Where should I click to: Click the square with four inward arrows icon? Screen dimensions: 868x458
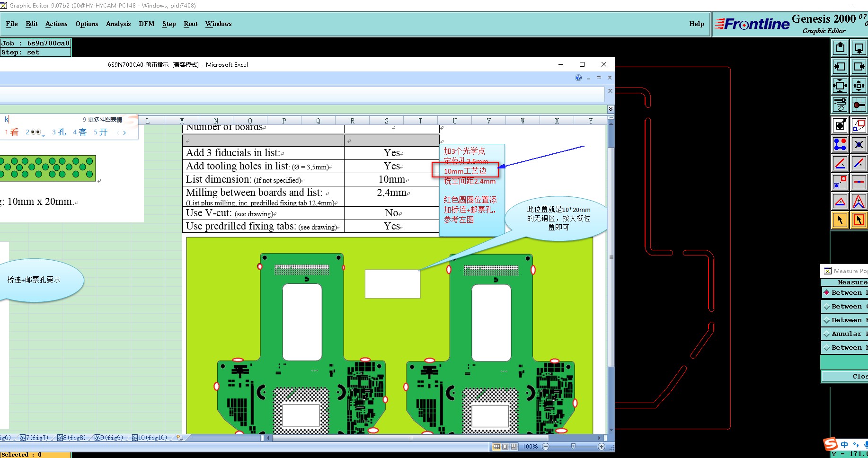pos(840,86)
